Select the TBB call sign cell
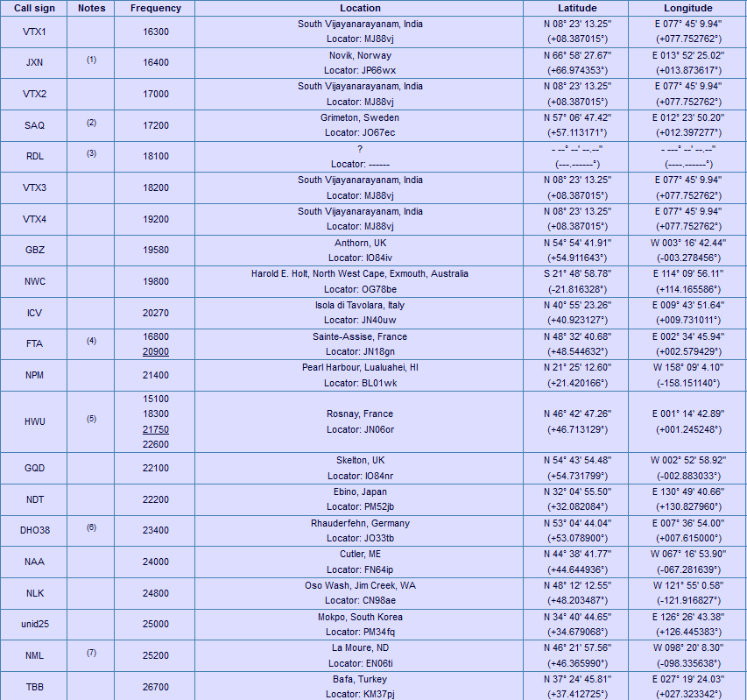Image resolution: width=747 pixels, height=700 pixels. point(34,687)
